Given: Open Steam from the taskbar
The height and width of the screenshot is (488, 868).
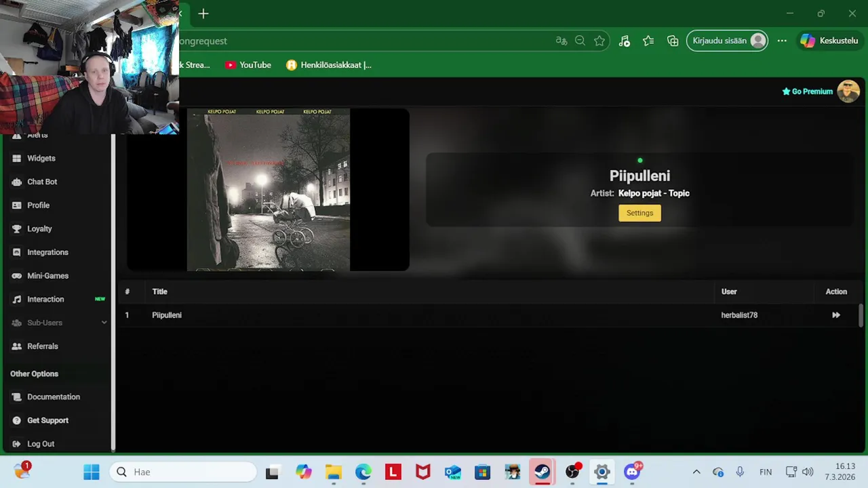Looking at the screenshot, I should (x=542, y=472).
